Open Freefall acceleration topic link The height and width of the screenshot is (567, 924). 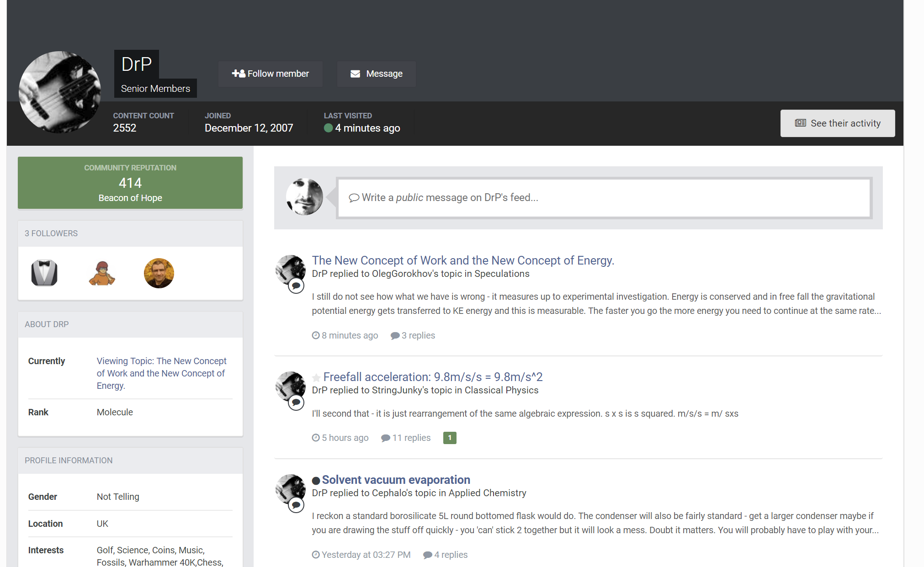[432, 377]
